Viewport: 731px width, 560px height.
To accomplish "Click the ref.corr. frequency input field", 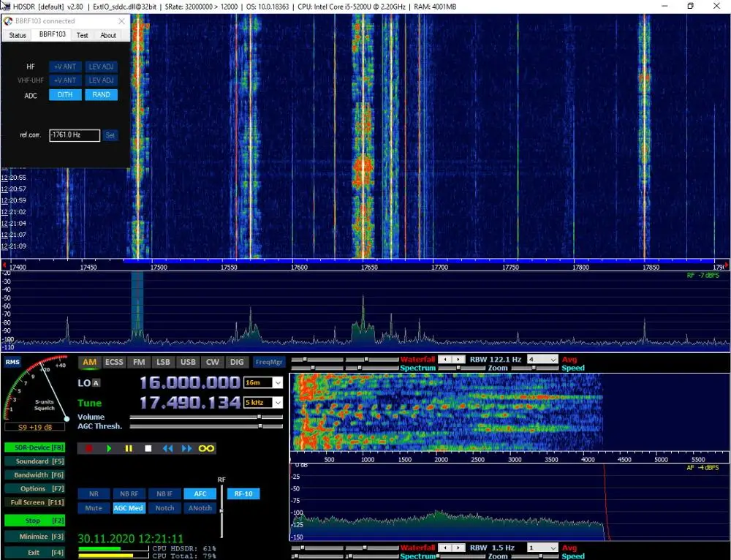I will click(x=74, y=135).
